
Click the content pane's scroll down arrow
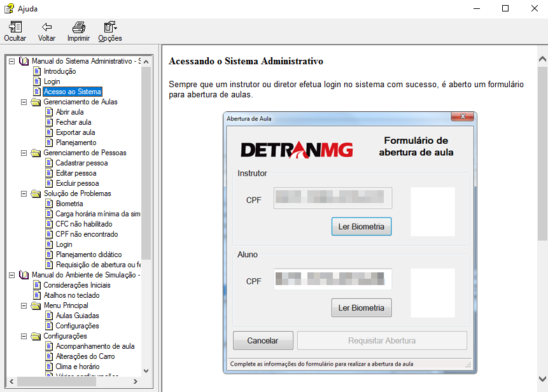coord(542,376)
